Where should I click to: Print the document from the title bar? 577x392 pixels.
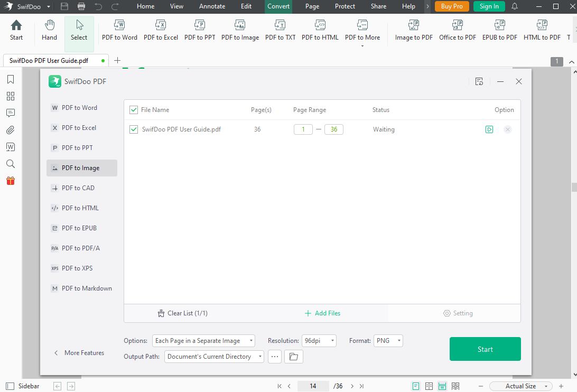click(x=81, y=6)
